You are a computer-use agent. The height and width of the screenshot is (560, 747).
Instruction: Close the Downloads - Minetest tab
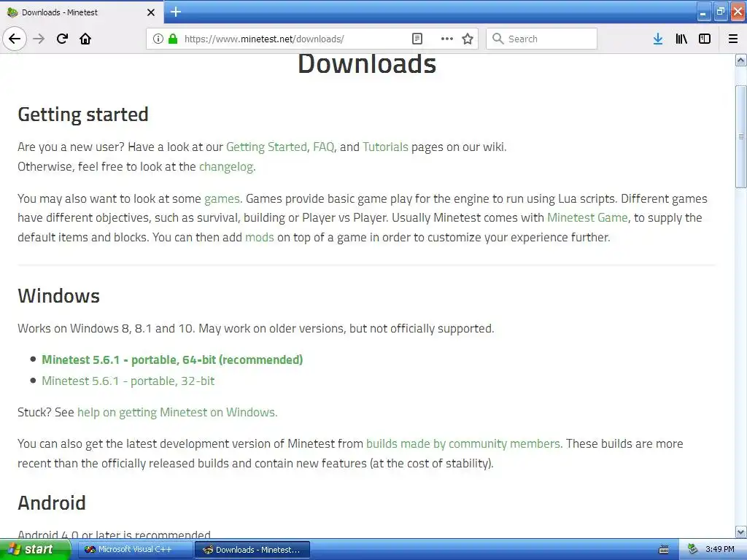tap(151, 12)
